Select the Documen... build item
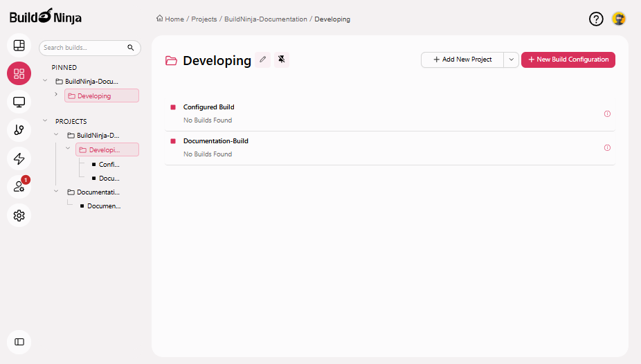Screen dimensions: 641x364 (x=100, y=206)
